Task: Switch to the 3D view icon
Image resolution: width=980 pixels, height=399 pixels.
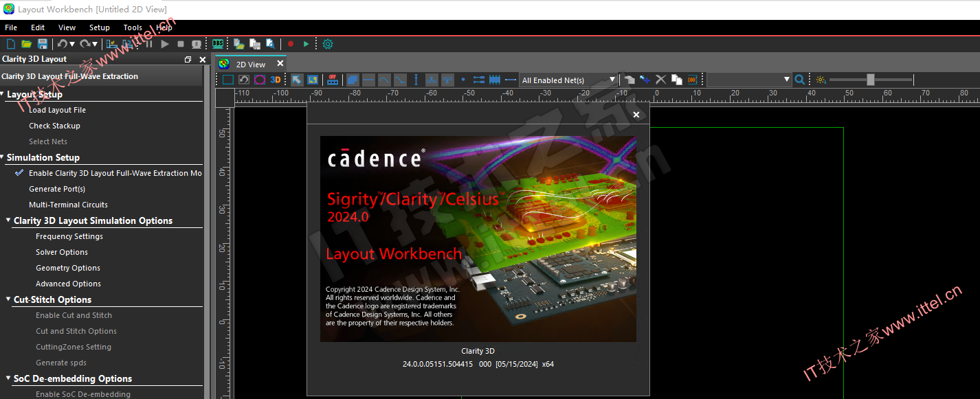Action: pos(276,80)
